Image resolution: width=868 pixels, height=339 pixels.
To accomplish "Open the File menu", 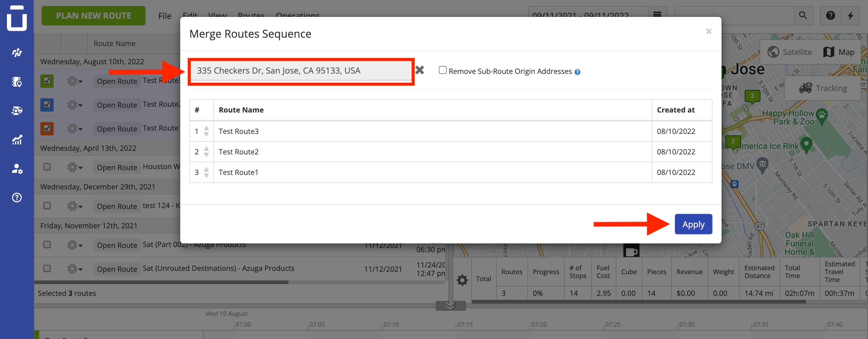I will [x=165, y=16].
